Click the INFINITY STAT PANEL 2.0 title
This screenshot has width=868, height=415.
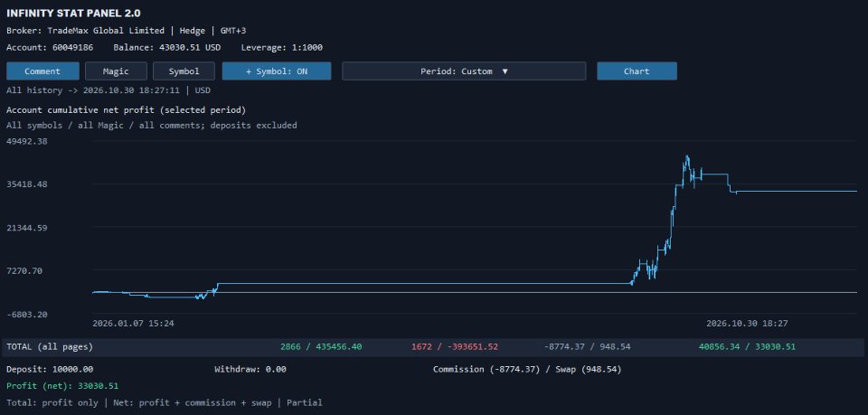pos(73,14)
